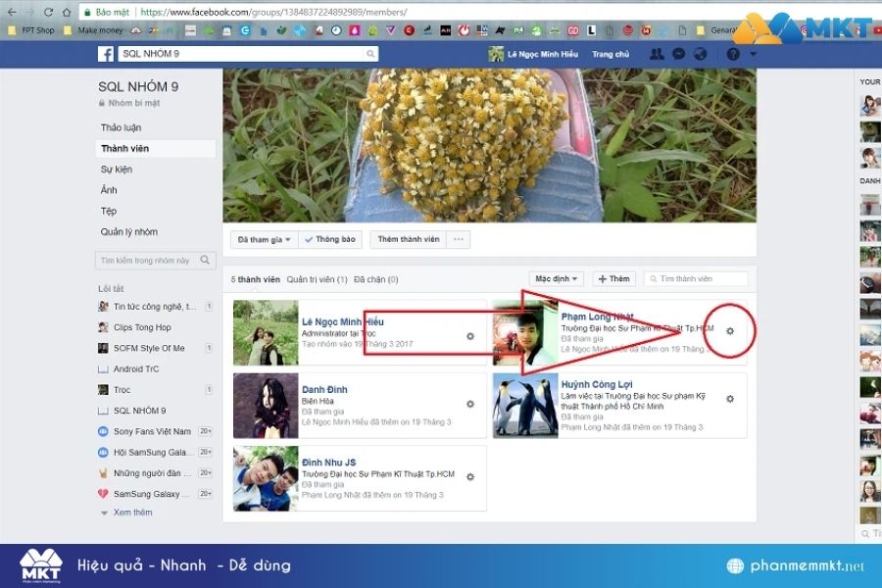Click Tìm kiếm trong nhóm này field
The height and width of the screenshot is (588, 882).
[156, 260]
